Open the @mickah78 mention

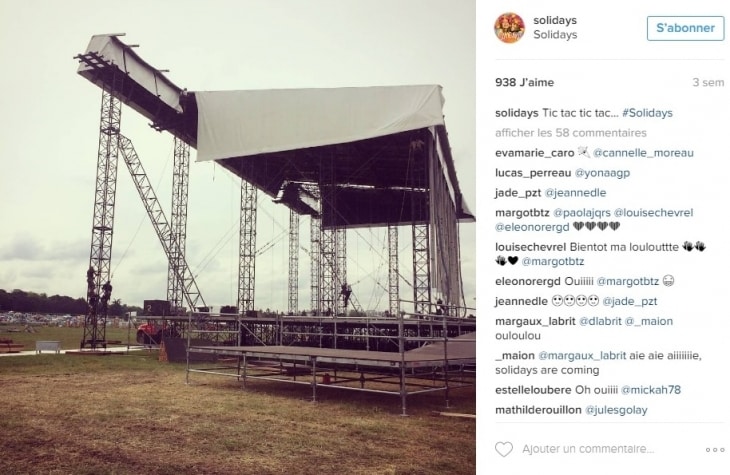[650, 390]
